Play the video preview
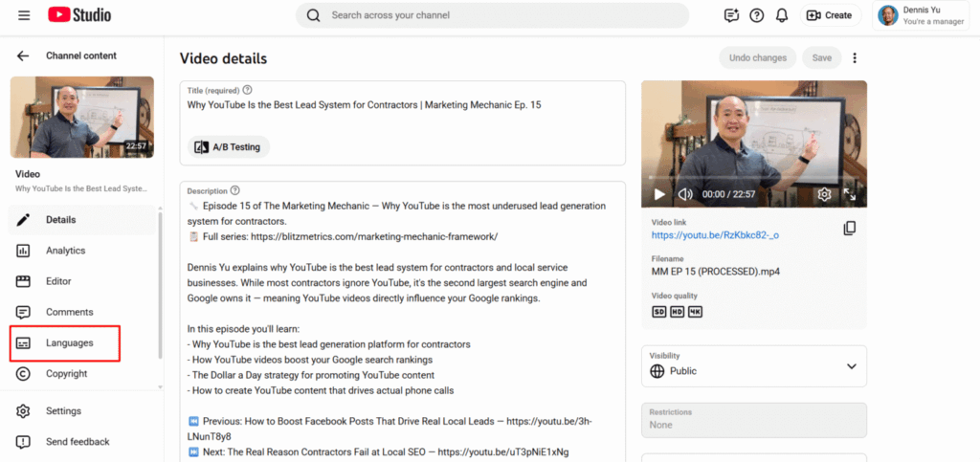The image size is (980, 462). [659, 194]
